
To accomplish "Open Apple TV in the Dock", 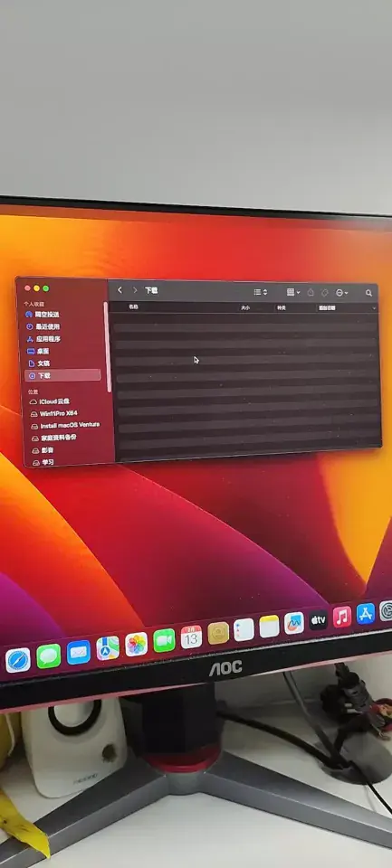I will (319, 619).
